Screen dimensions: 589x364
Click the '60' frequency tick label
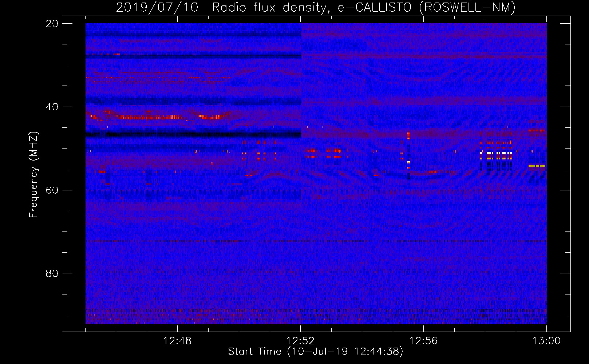(x=52, y=190)
